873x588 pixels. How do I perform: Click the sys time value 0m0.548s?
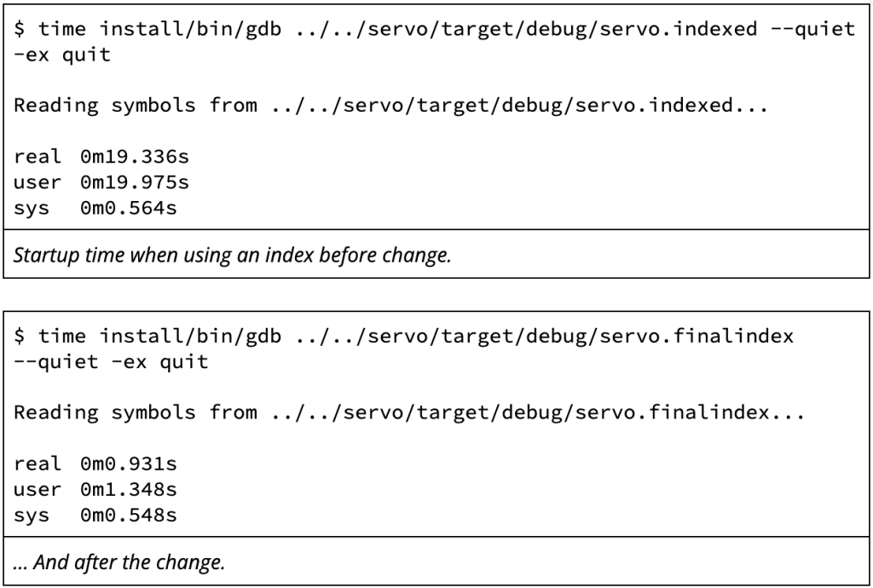click(x=129, y=515)
